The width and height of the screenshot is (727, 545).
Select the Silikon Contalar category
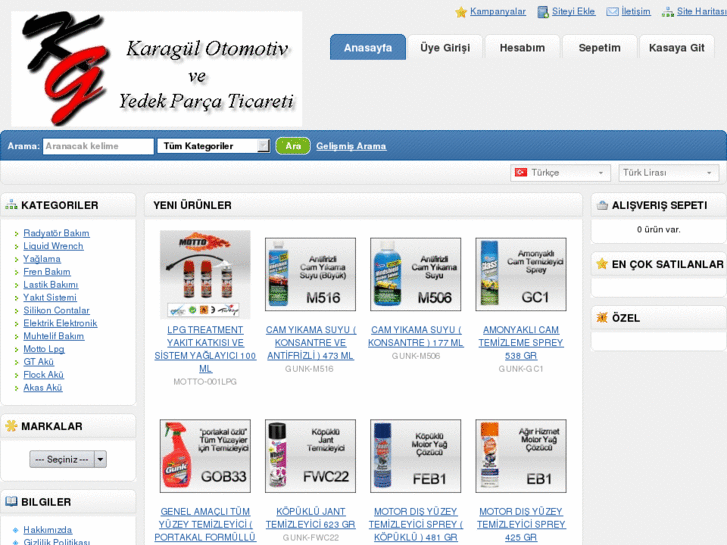[57, 310]
